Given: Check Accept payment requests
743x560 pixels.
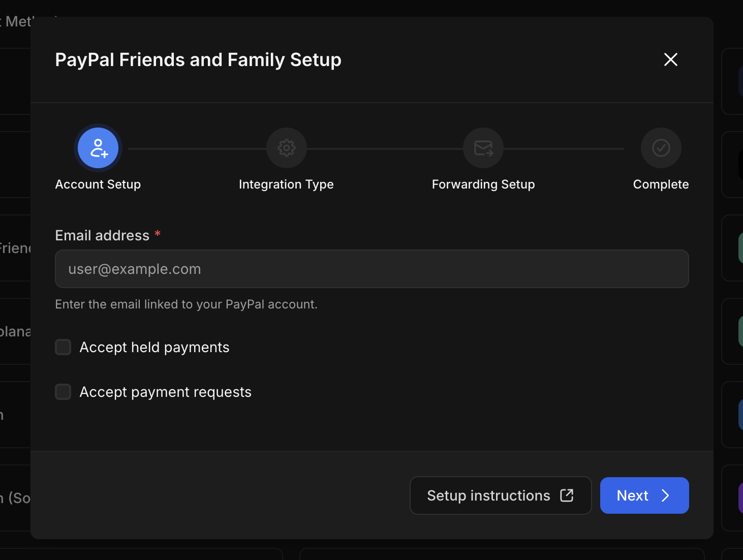Looking at the screenshot, I should (x=63, y=392).
